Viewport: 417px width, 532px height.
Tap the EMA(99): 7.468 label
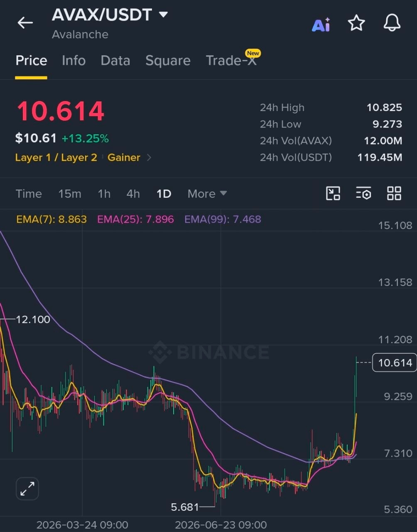point(223,219)
